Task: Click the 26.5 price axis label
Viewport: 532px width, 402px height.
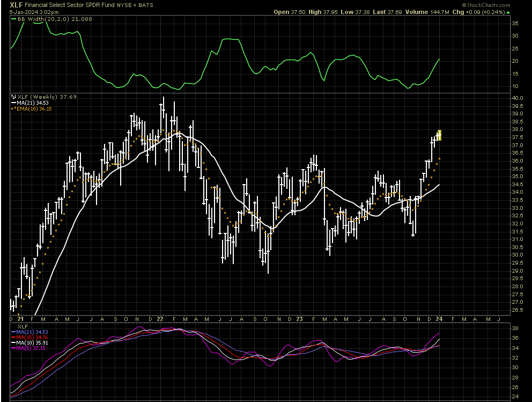Action: [x=517, y=310]
